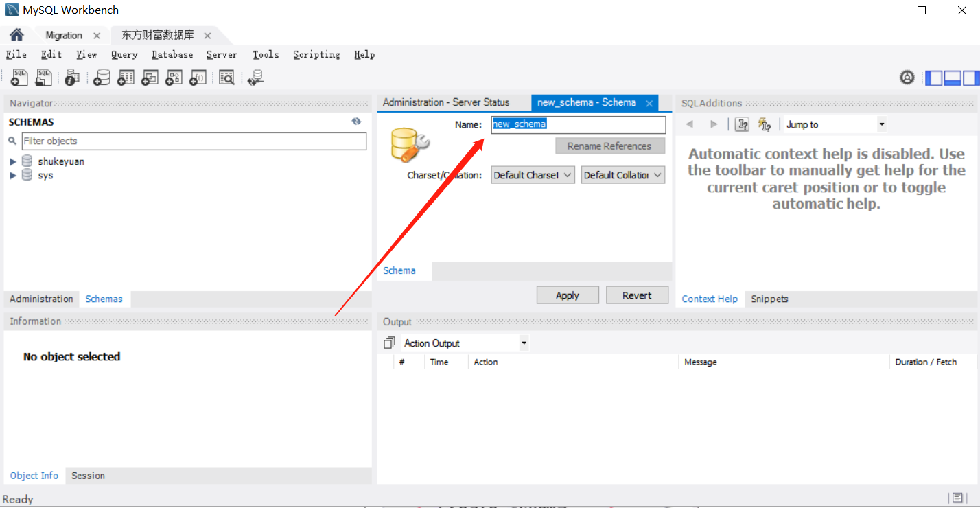The image size is (980, 508).
Task: Reconnect to DBMS icon
Action: pos(255,78)
